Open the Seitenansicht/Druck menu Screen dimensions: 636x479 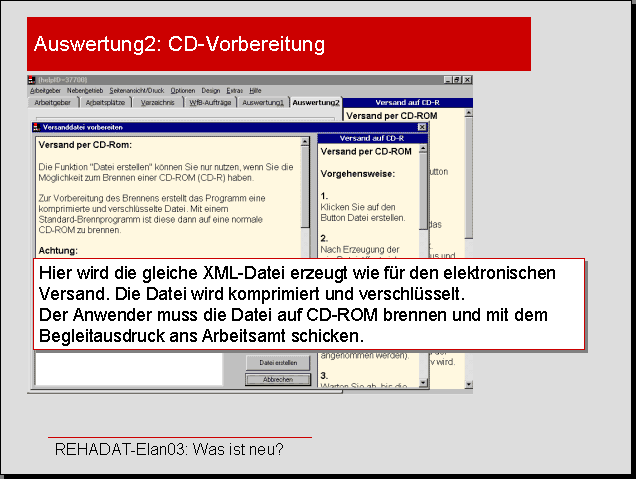(x=138, y=90)
